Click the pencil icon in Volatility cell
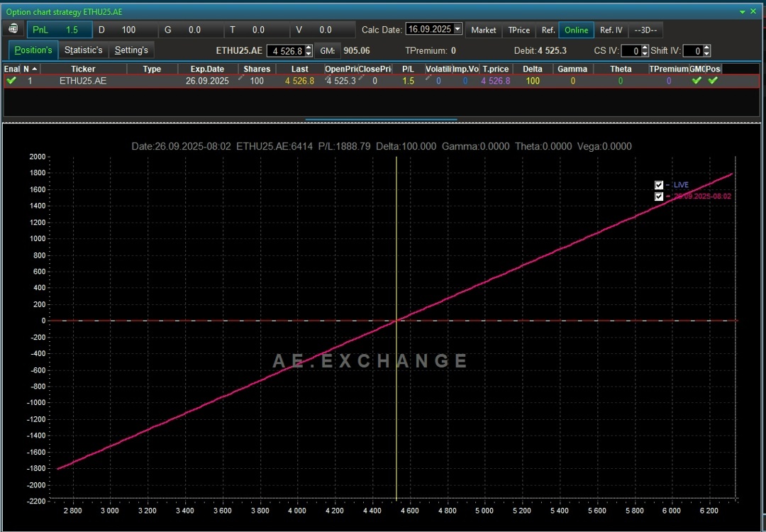766x532 pixels. pyautogui.click(x=428, y=78)
